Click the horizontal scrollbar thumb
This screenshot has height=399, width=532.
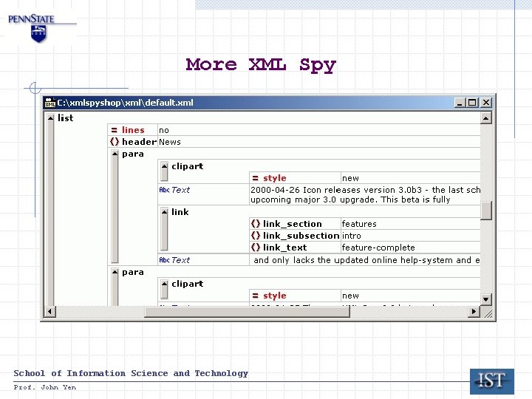248,312
